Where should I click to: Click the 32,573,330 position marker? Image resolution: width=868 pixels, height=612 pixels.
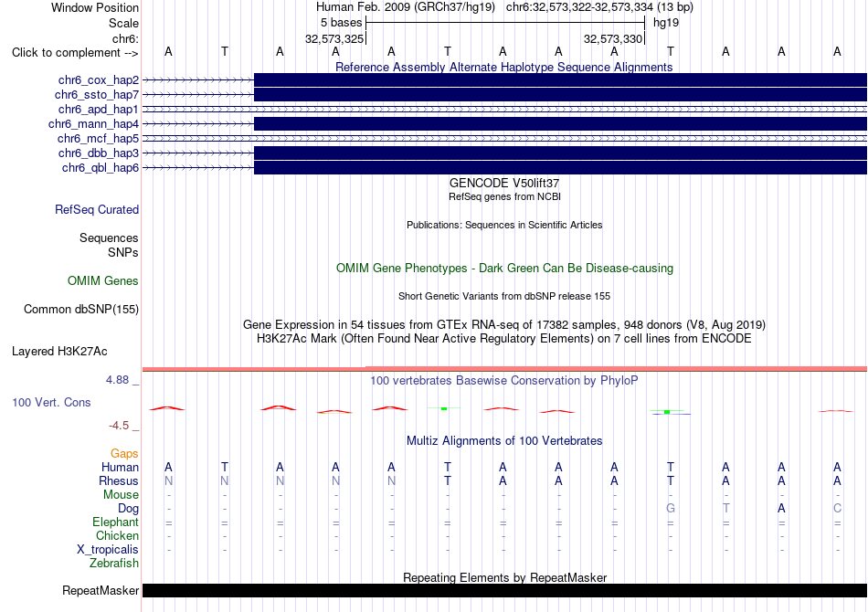(613, 38)
